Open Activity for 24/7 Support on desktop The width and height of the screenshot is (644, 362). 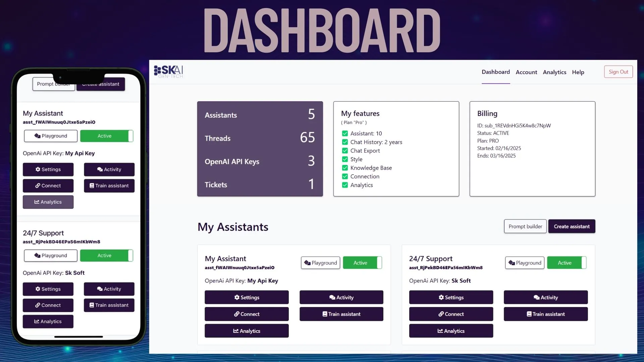coord(546,297)
